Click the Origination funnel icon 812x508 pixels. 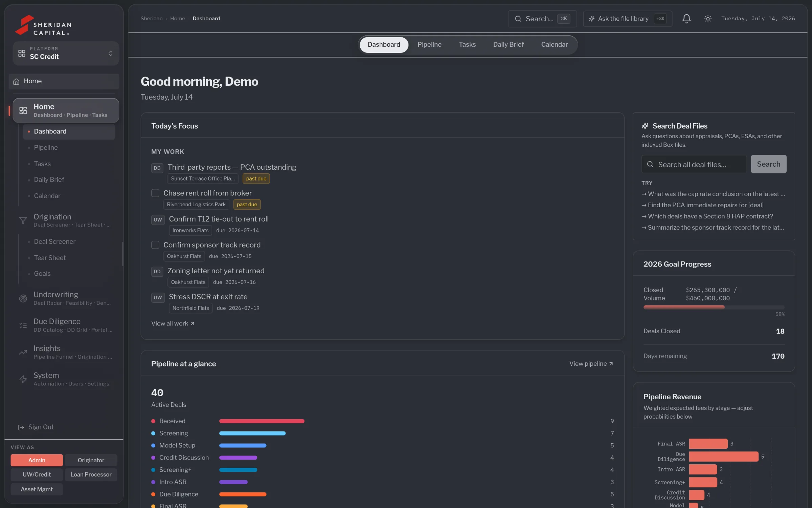click(23, 220)
